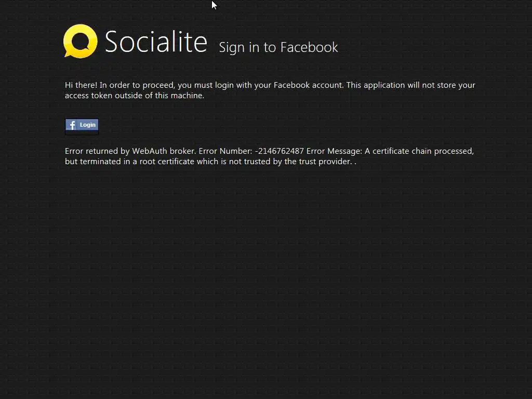532x399 pixels.
Task: Click the 'Hi there!' greeting text
Action: pyautogui.click(x=81, y=85)
